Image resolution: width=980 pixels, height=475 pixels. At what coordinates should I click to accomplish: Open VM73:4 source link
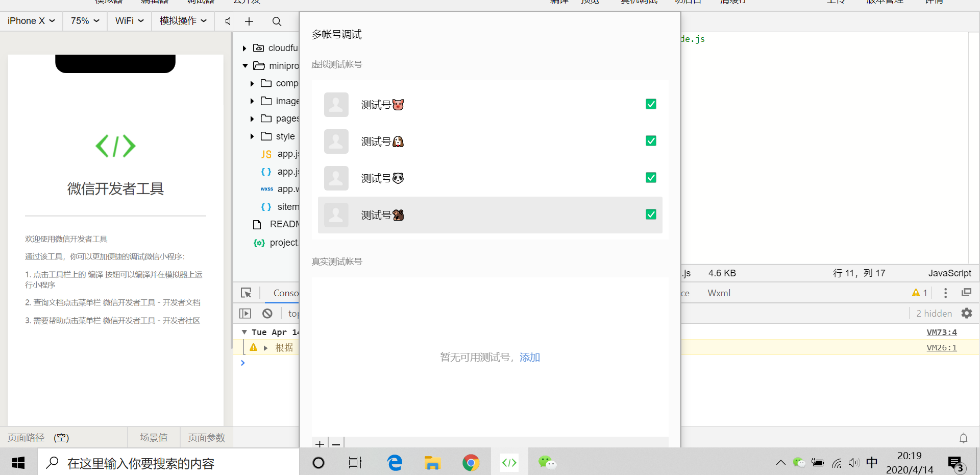click(x=942, y=332)
